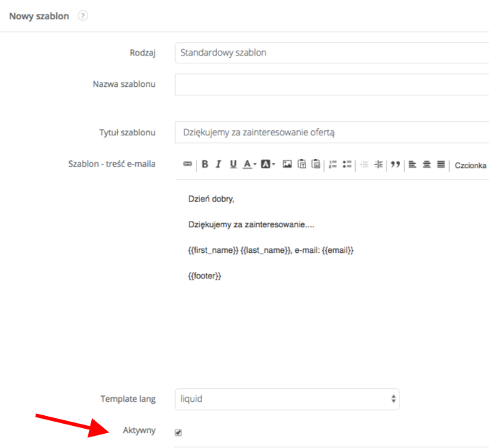Click decrease indent icon
The height and width of the screenshot is (448, 489).
(364, 164)
